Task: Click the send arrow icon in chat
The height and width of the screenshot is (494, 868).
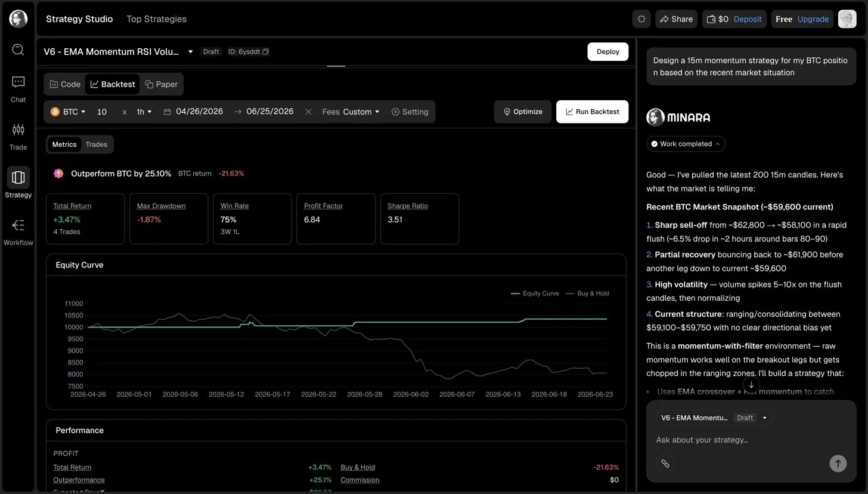Action: pos(838,463)
